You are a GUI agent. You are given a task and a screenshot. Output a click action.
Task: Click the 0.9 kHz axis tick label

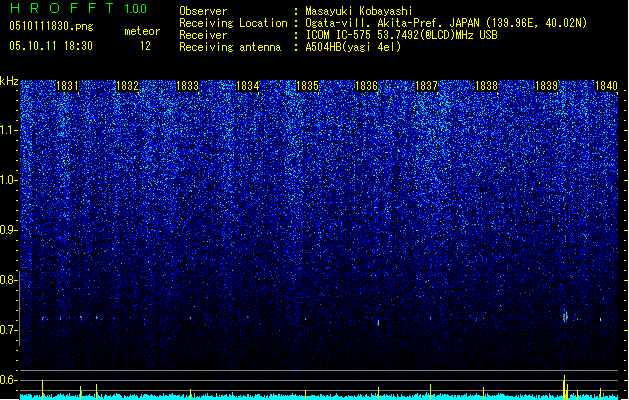(8, 230)
